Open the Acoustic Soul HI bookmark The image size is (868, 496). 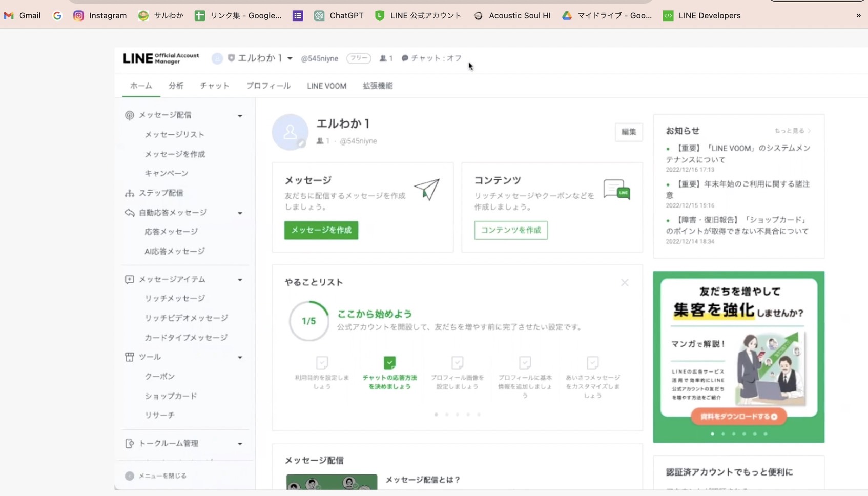(x=512, y=15)
